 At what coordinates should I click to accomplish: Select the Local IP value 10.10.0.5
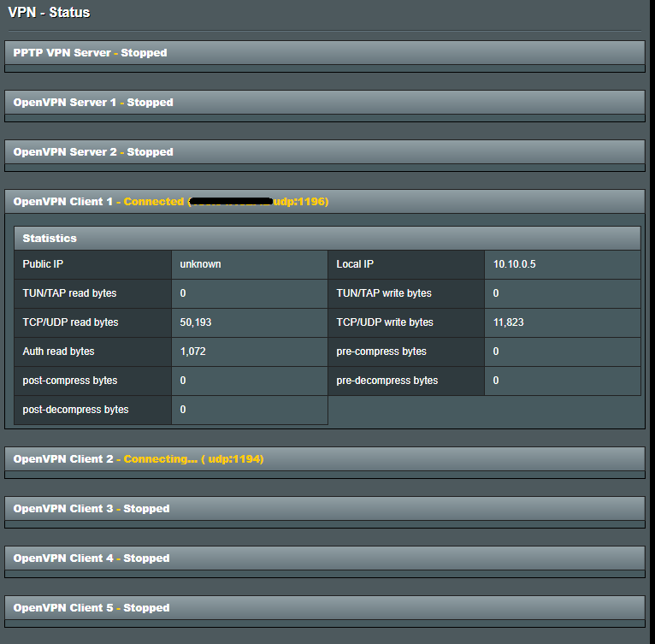[514, 264]
